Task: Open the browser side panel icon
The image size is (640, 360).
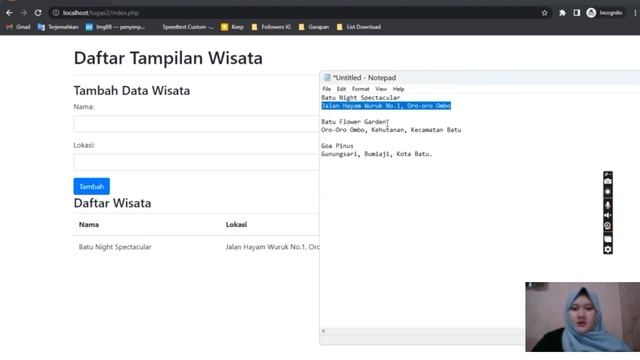Action: [576, 13]
